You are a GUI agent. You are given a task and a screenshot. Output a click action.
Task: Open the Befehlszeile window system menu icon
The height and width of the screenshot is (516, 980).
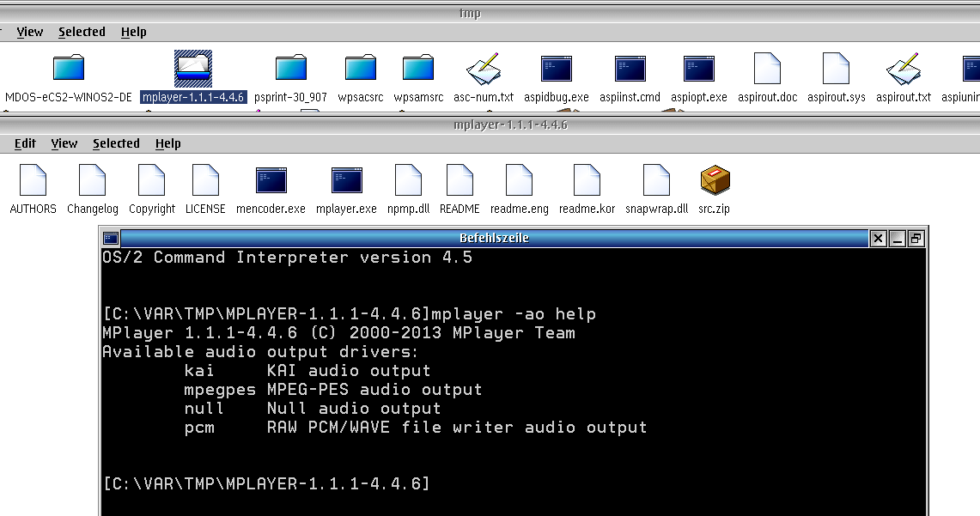click(111, 238)
